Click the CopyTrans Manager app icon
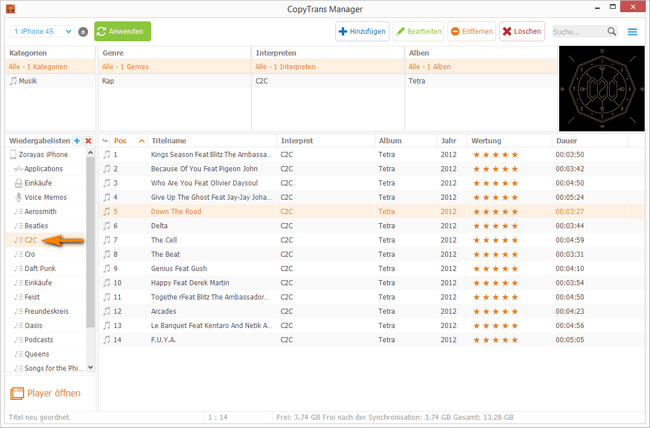Image resolution: width=650 pixels, height=428 pixels. point(10,8)
